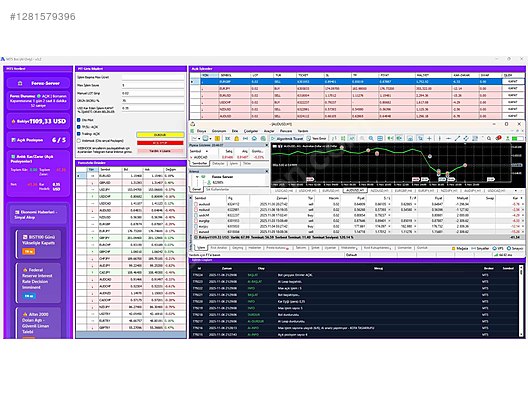Image resolution: width=528 pixels, height=396 pixels.
Task: Open the Federal Reserve Interest Rate Decision card
Action: click(x=39, y=283)
